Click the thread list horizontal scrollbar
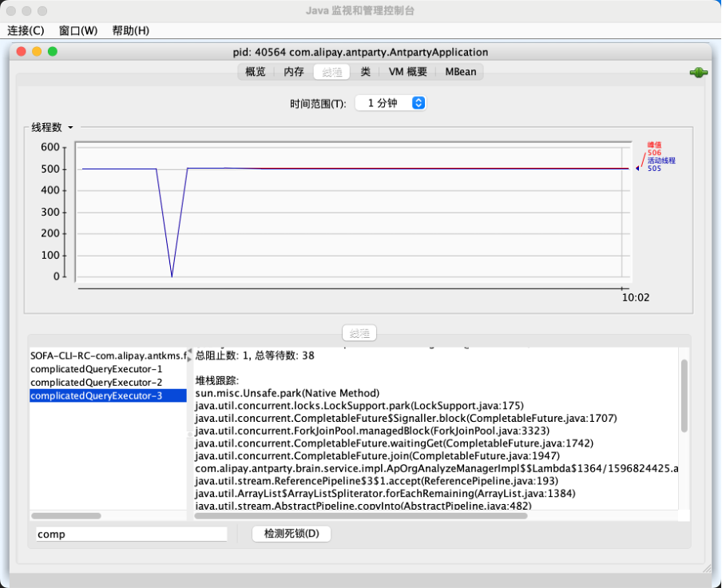722x588 pixels. pyautogui.click(x=65, y=516)
